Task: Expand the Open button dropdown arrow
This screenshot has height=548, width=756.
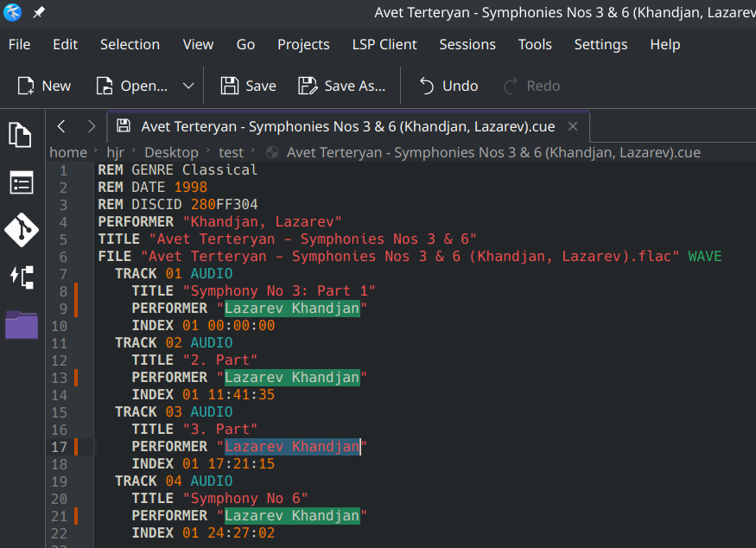Action: (188, 86)
